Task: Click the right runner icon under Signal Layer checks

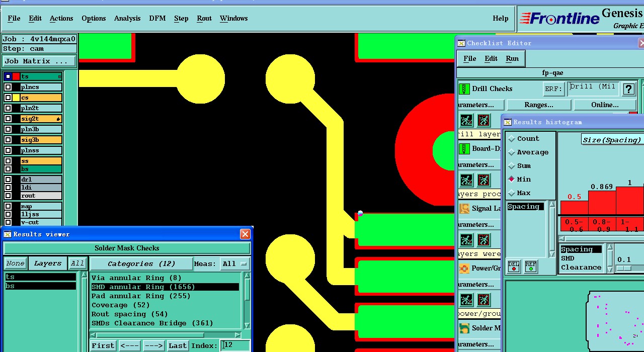Action: (484, 239)
